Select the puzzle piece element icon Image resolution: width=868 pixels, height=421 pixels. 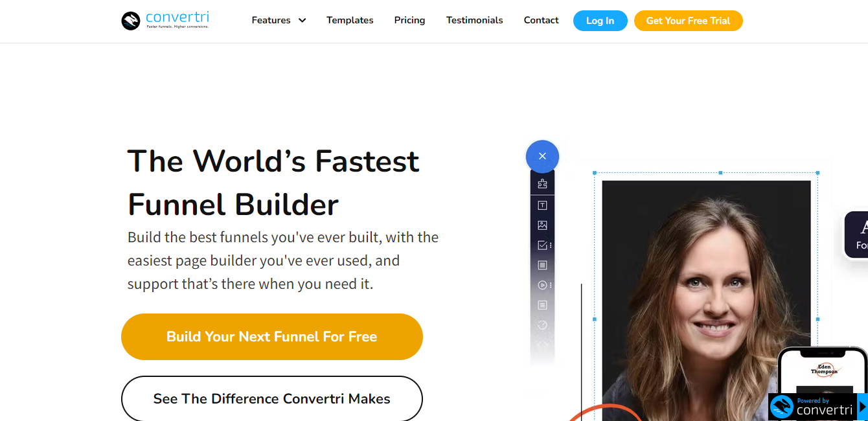tap(542, 184)
